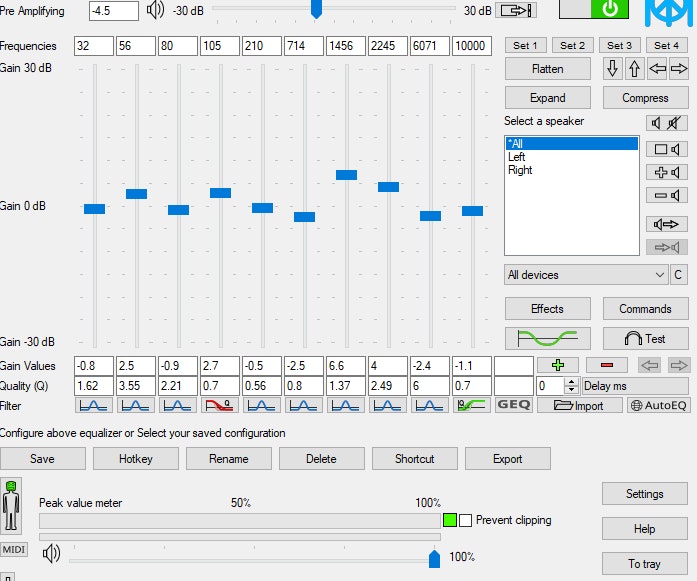
Task: Toggle the MIDI button
Action: click(x=14, y=549)
